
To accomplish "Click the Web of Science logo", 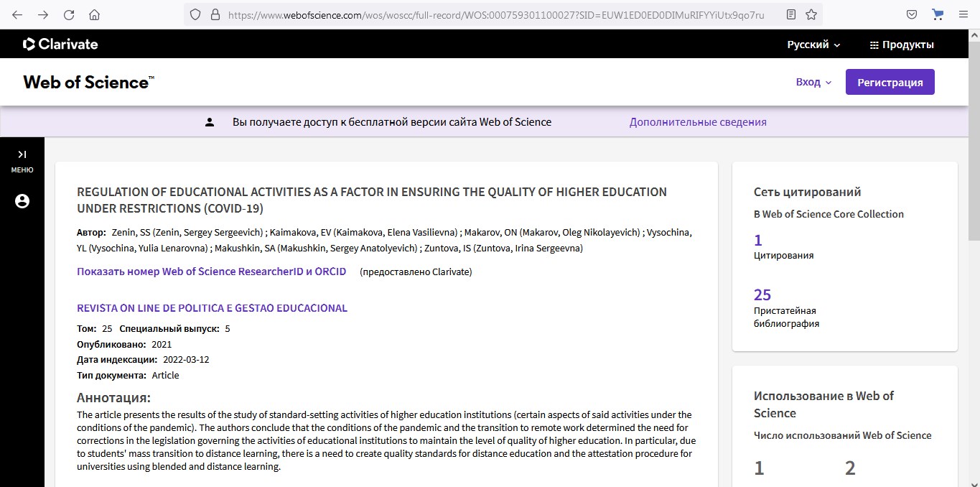I will [89, 82].
